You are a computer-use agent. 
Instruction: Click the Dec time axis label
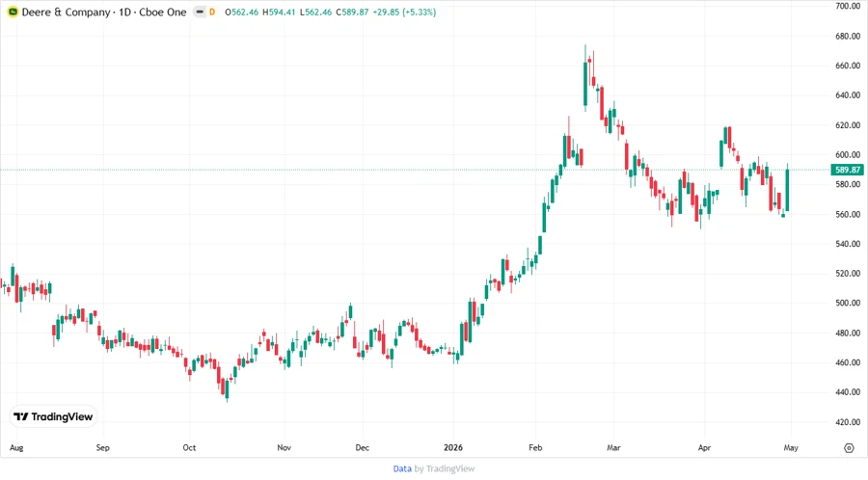(362, 448)
